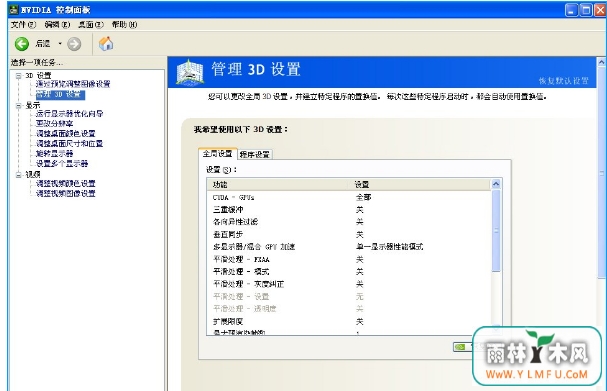Screen dimensions: 607x391
Task: Switch to the 全局设置 tab
Action: pos(217,153)
